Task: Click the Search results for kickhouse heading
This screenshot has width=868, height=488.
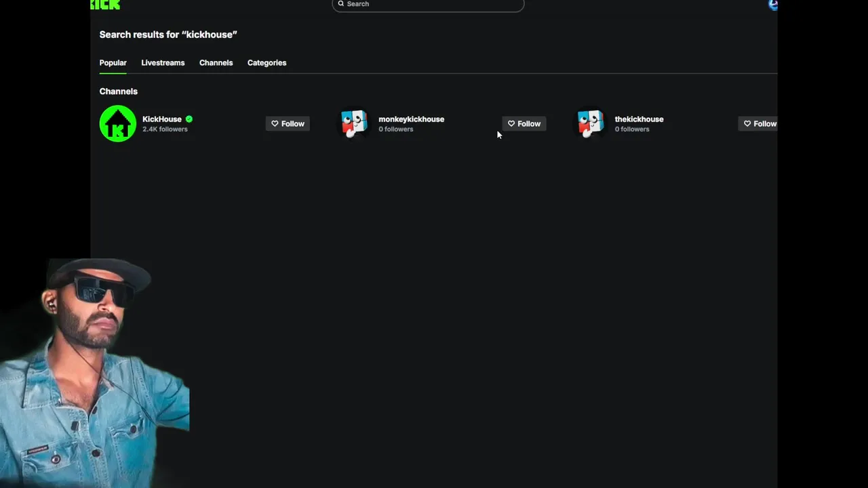Action: (x=168, y=35)
